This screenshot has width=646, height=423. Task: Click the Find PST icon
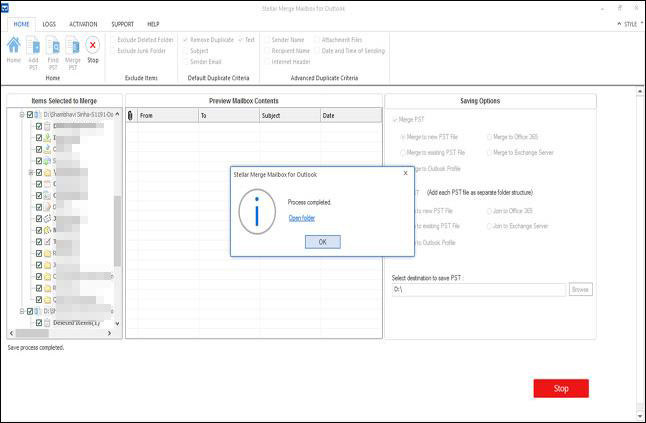53,44
